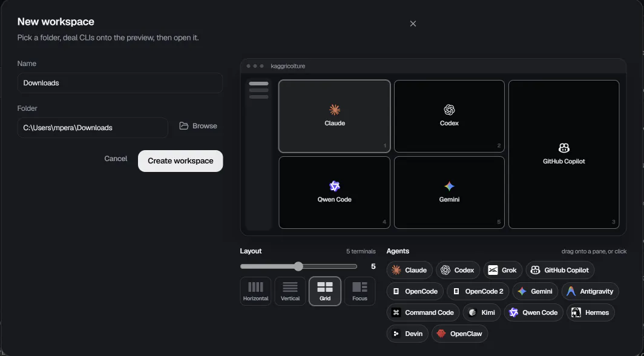Select the Codex agent chip
Image resolution: width=644 pixels, height=356 pixels.
pyautogui.click(x=458, y=270)
